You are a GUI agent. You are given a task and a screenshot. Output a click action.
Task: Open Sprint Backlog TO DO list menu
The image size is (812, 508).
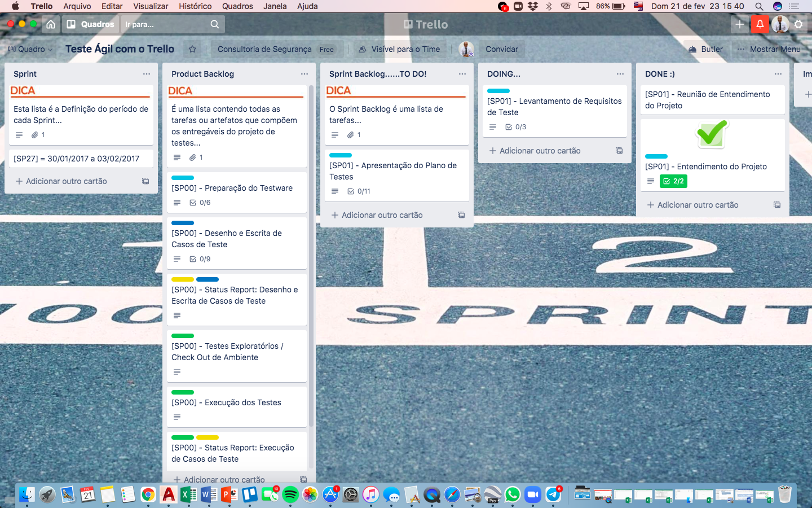pos(462,74)
